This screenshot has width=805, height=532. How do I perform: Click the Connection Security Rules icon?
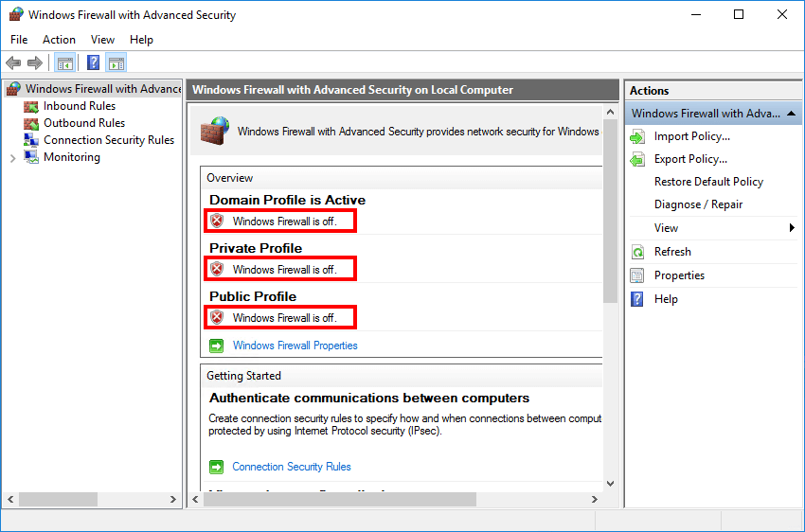pos(31,140)
